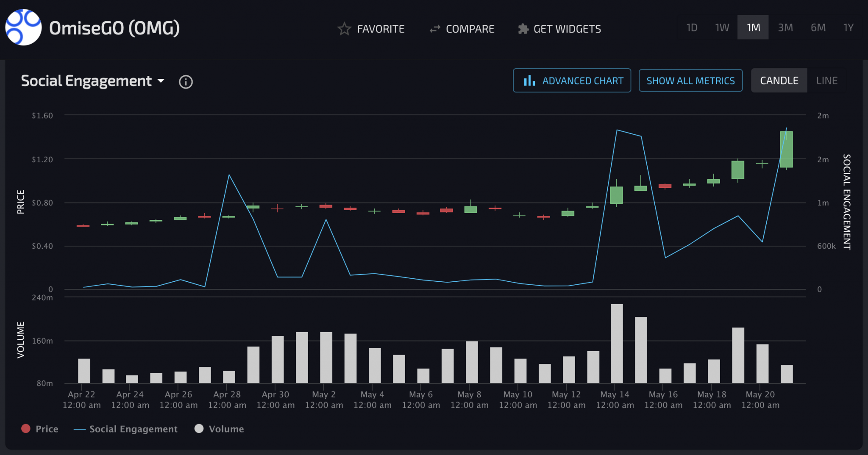Click the Get Widgets puzzle icon

pos(523,29)
